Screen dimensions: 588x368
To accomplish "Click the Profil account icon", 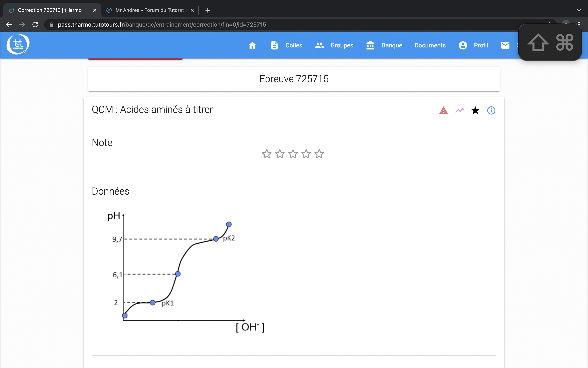I will tap(463, 45).
